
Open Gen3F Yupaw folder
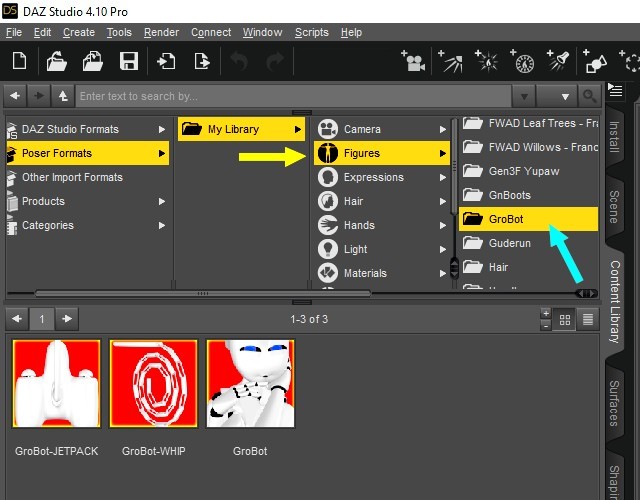(529, 171)
